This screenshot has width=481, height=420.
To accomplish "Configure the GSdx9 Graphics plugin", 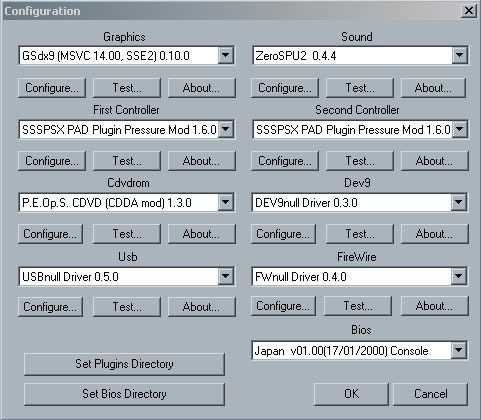I will pos(52,88).
